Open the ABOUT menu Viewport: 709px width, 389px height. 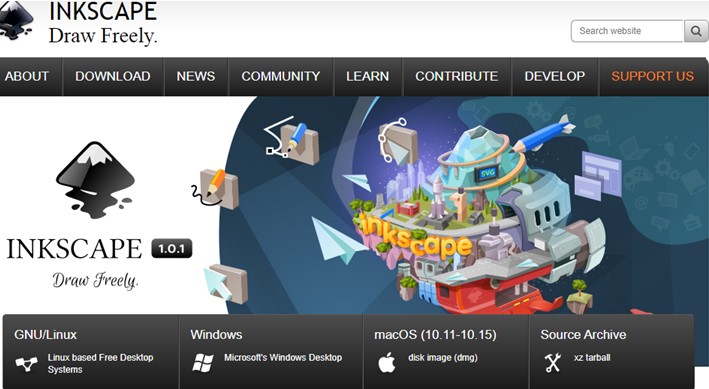point(27,76)
